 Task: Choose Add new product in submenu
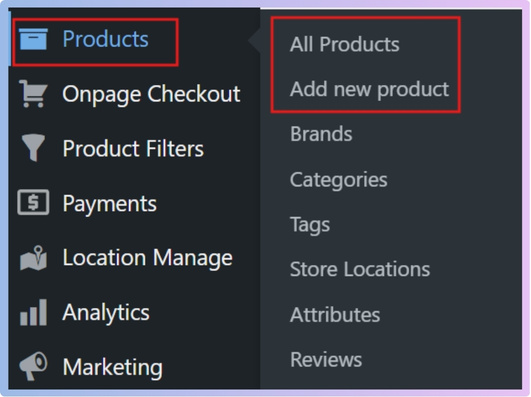click(369, 90)
